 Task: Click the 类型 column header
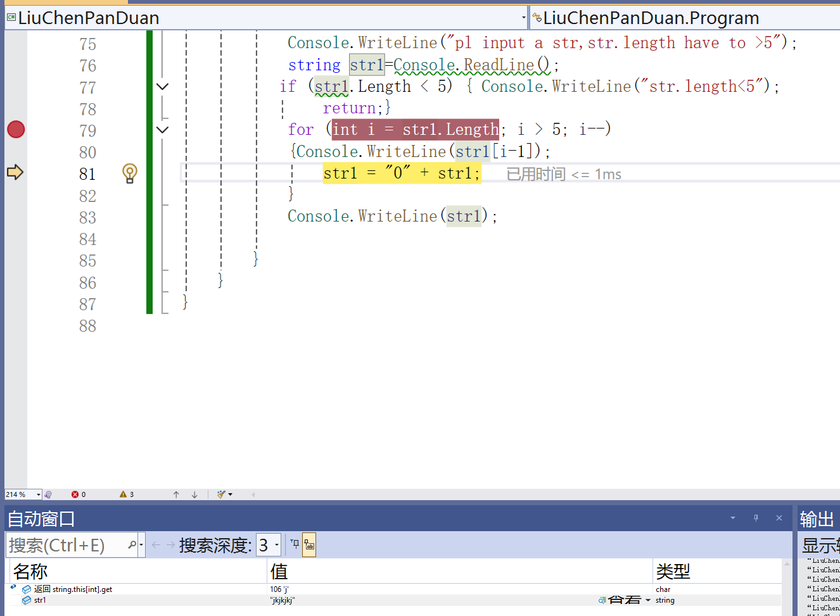(716, 572)
